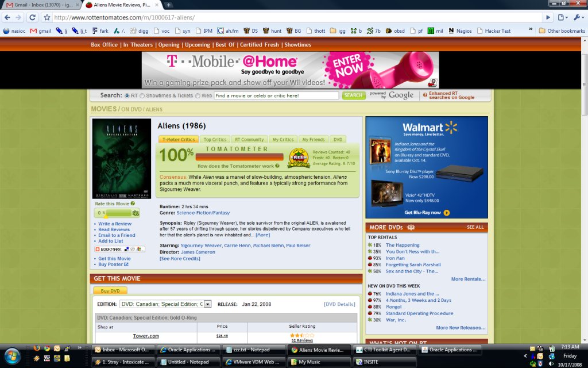Viewport: 588px width, 368px height.
Task: Close the T-Mobile ad banner
Action: 433,82
